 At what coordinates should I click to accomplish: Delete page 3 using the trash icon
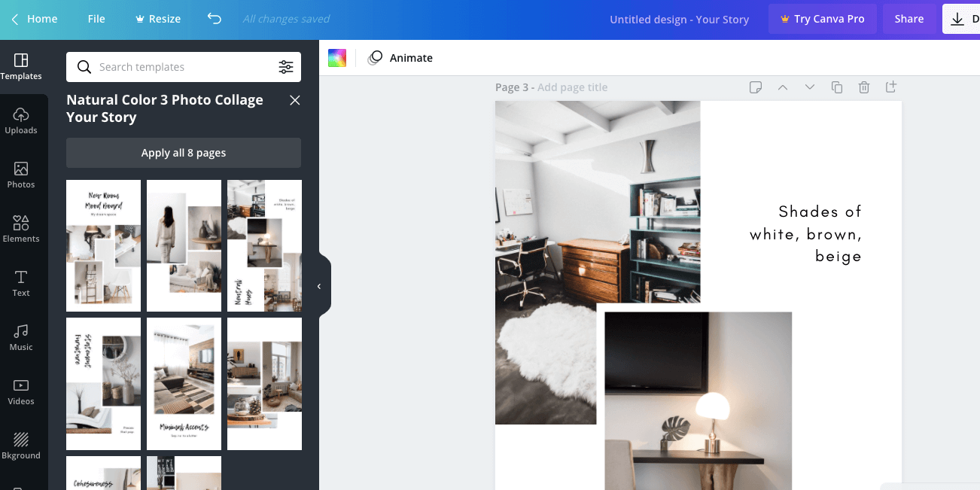(x=863, y=87)
